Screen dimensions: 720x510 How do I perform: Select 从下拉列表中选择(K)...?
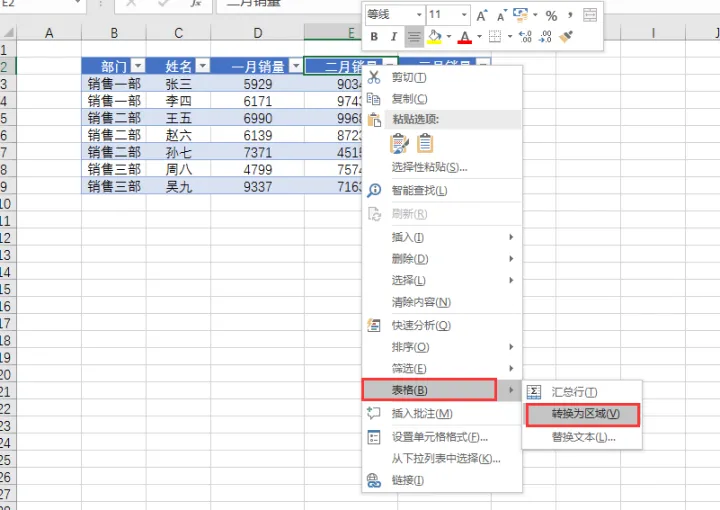[x=442, y=459]
